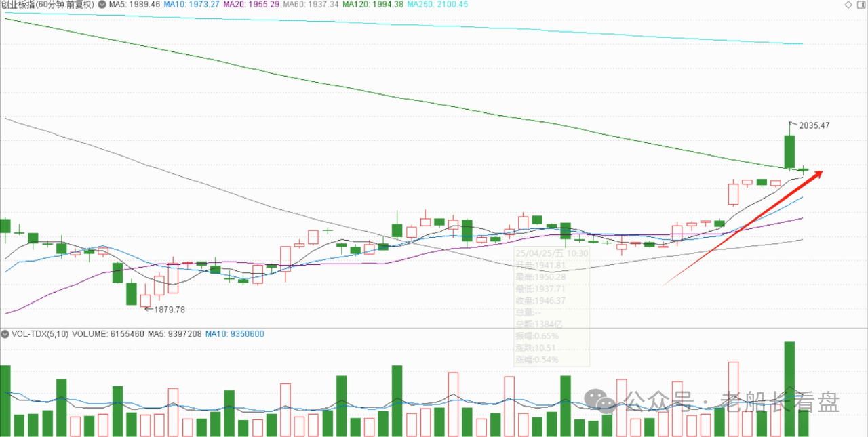Viewport: 868px width, 437px height.
Task: Click the volume MA5: 9397208 label
Action: pyautogui.click(x=174, y=334)
